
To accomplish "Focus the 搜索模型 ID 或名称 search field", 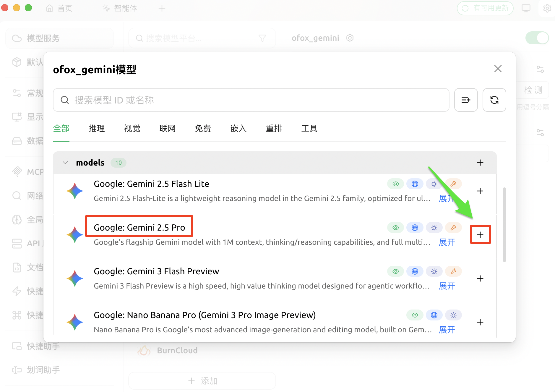I will click(x=251, y=100).
